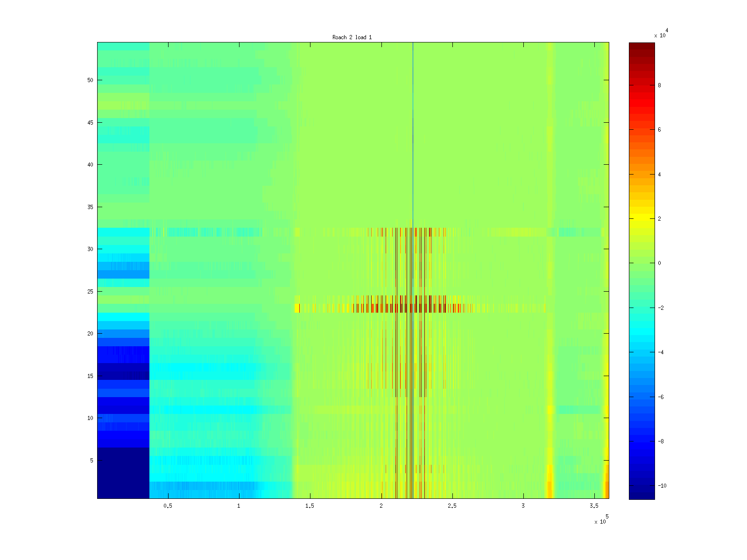Click the x-axis tick label 0.5
The height and width of the screenshot is (560, 747).
168,506
